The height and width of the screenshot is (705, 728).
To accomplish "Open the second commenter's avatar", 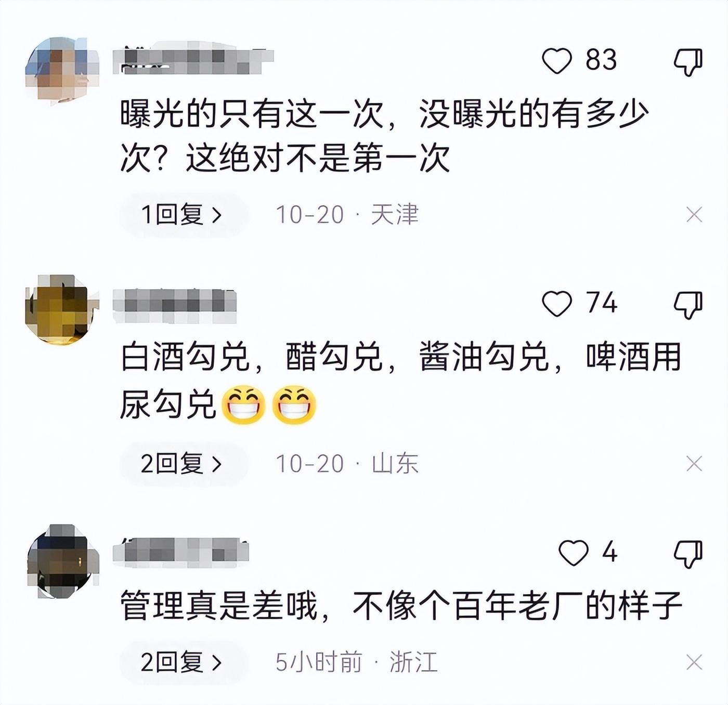I will [x=62, y=310].
